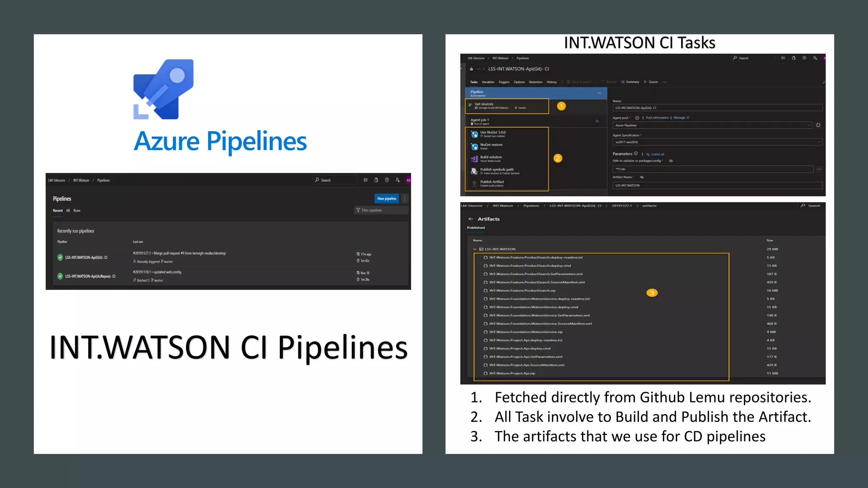Click the Publish Artifact upload icon

click(x=475, y=183)
